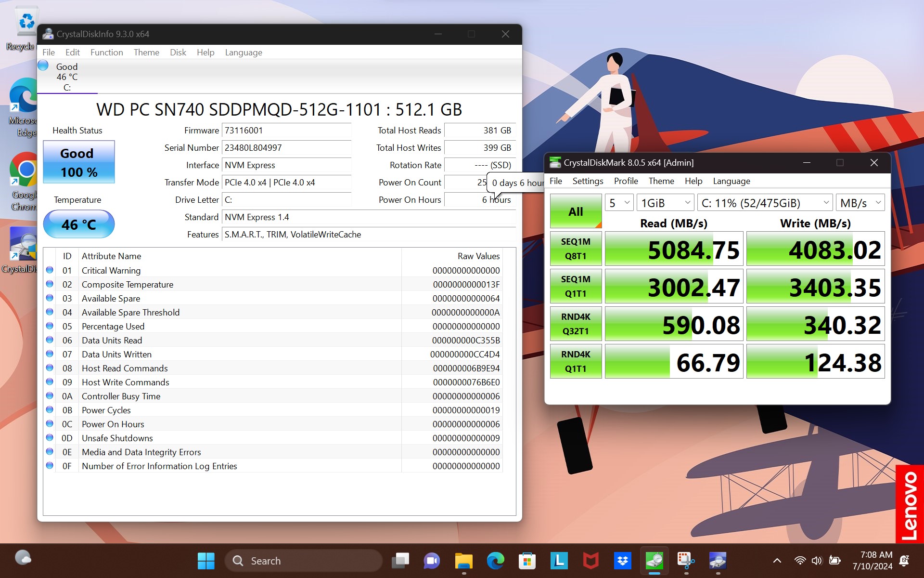Open Snipping Tool from the taskbar
924x578 pixels.
click(x=686, y=561)
